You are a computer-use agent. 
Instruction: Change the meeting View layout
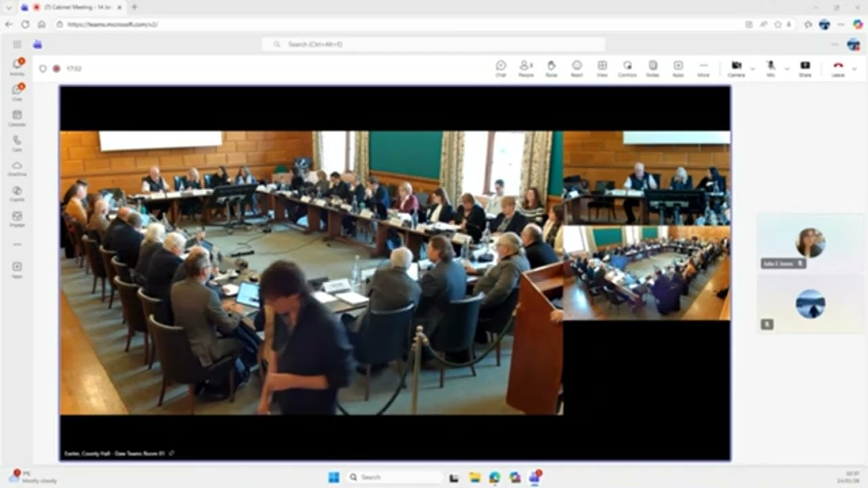tap(601, 68)
